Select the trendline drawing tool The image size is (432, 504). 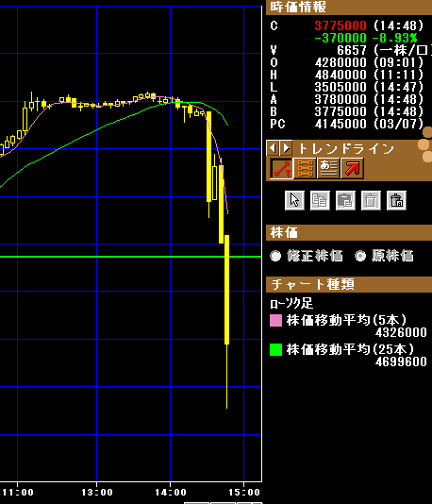click(x=281, y=168)
